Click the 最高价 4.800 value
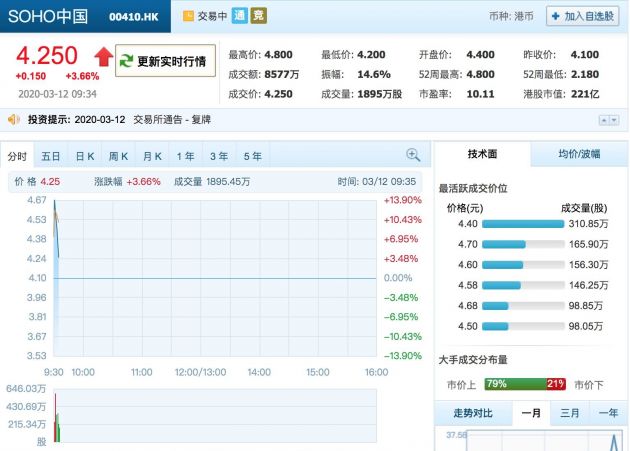This screenshot has height=451, width=630. coord(278,54)
